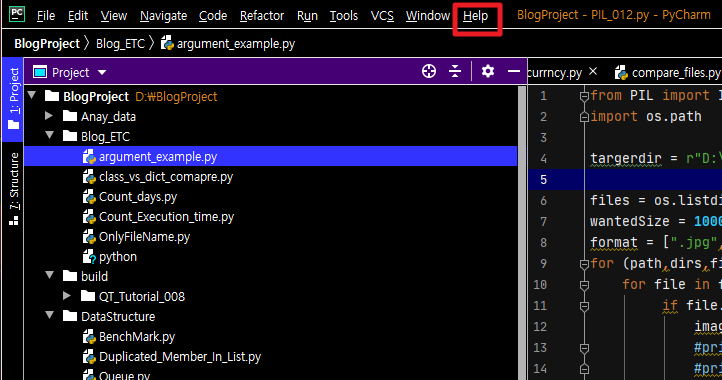722x380 pixels.
Task: Open the File menu
Action: tap(46, 16)
